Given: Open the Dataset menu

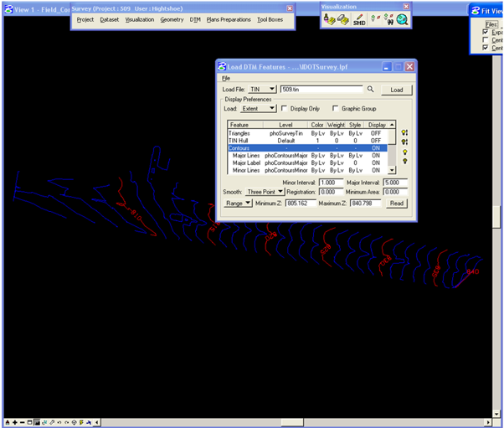Looking at the screenshot, I should click(x=110, y=19).
